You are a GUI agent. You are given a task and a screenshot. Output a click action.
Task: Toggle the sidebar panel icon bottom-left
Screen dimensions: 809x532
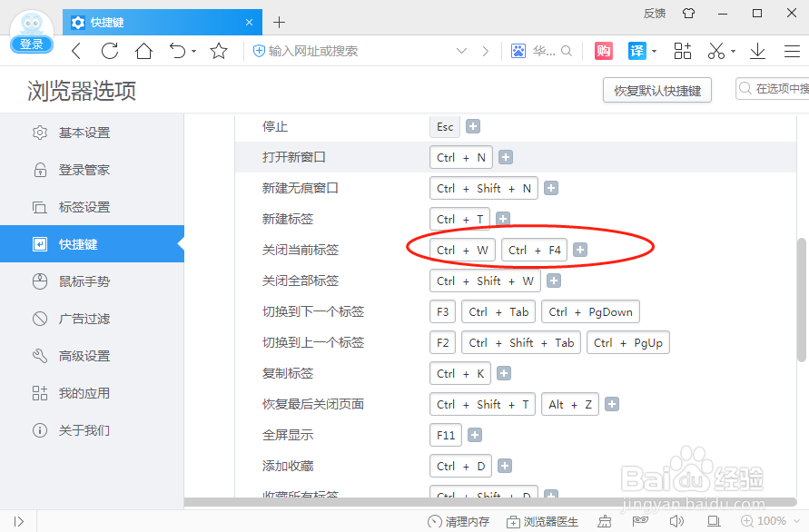point(18,522)
